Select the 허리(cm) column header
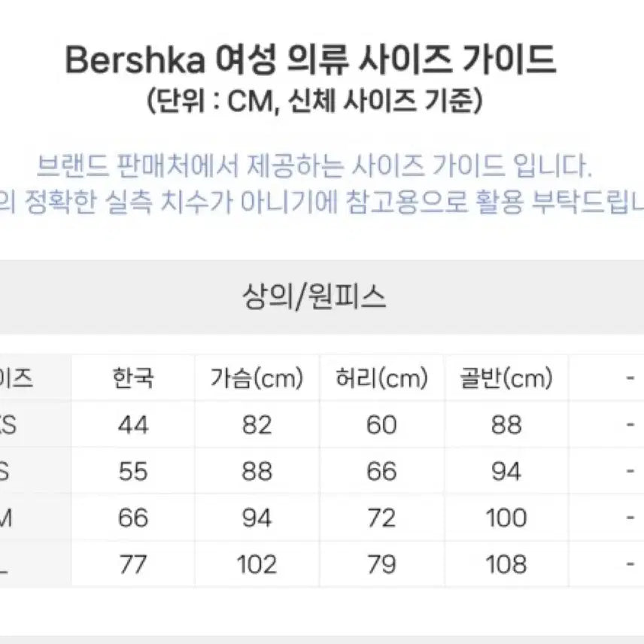 381,378
